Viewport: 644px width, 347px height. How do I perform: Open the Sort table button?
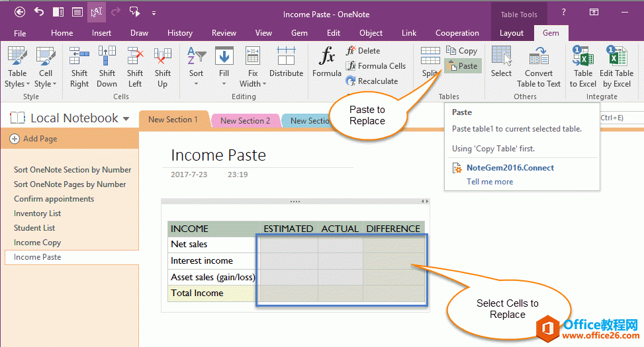coord(197,67)
